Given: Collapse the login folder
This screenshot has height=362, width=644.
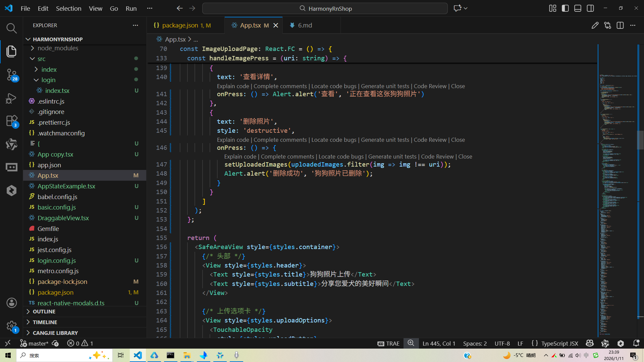Looking at the screenshot, I should click(85, 80).
